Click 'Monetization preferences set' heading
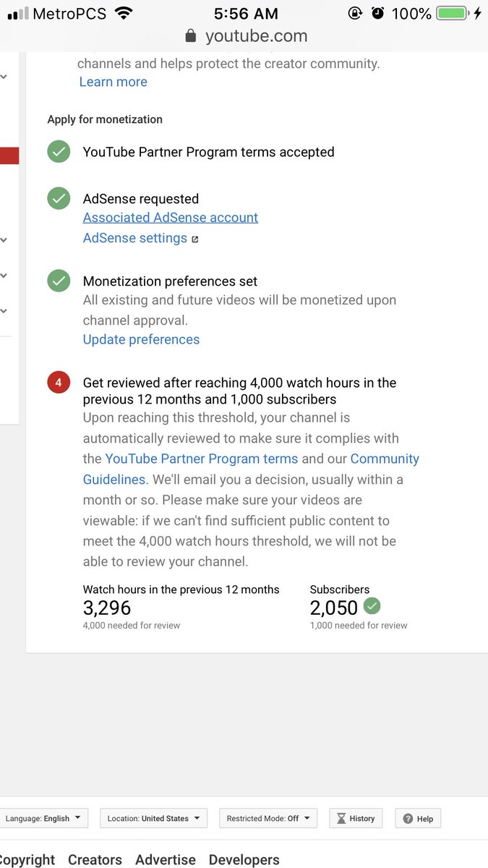The width and height of the screenshot is (488, 868). (x=170, y=281)
